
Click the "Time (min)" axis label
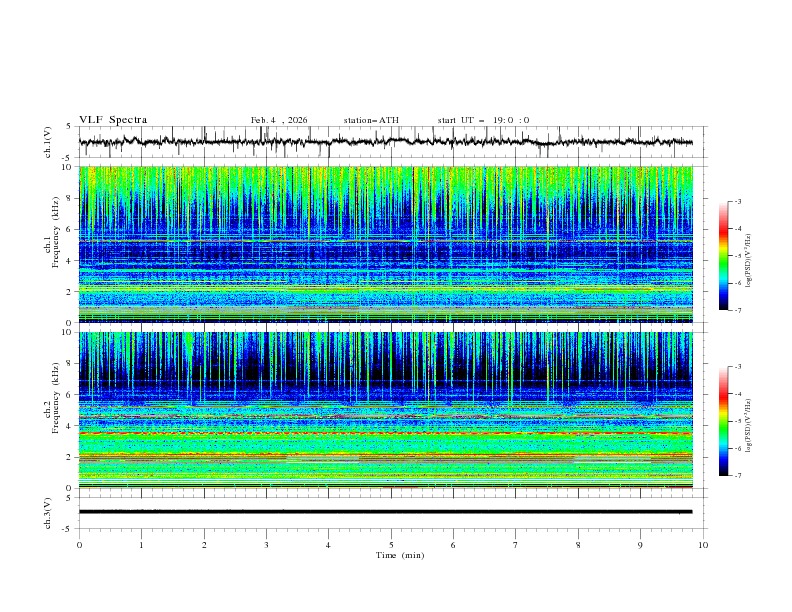point(400,555)
